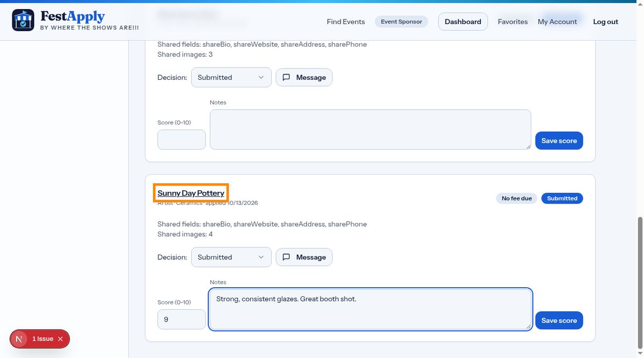Save score for Sunny Day Pottery
Image resolution: width=644 pixels, height=358 pixels.
point(559,320)
